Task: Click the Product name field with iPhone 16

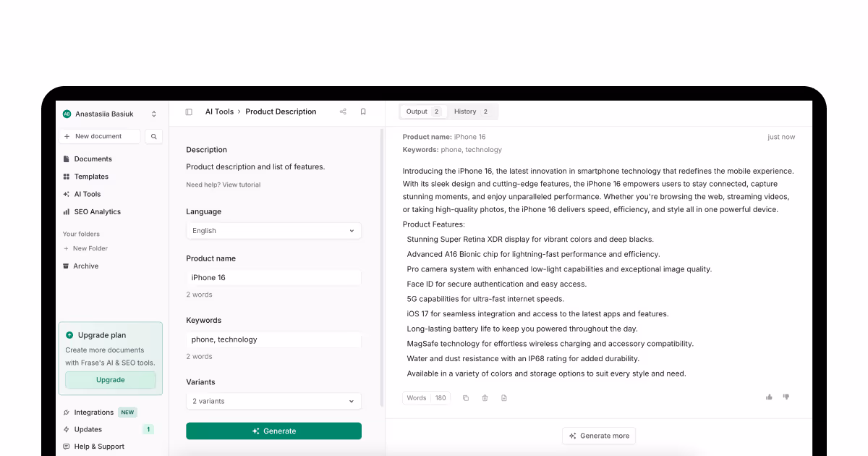Action: (x=273, y=278)
